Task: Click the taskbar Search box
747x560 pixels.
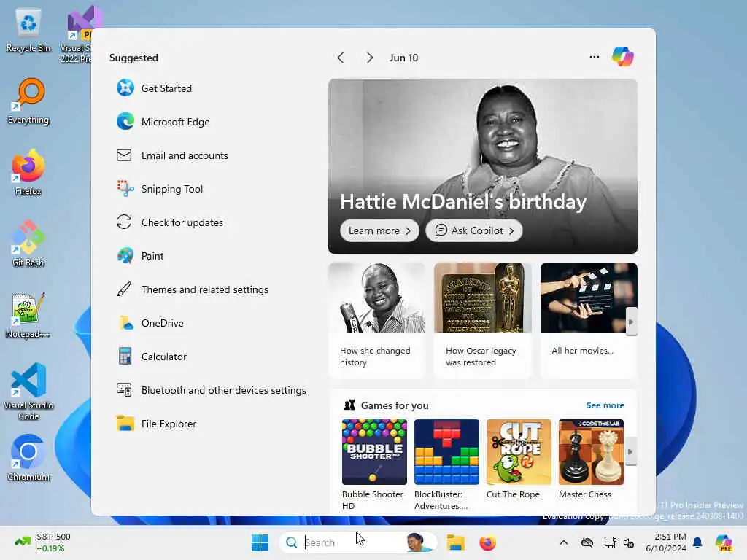Action: point(357,542)
